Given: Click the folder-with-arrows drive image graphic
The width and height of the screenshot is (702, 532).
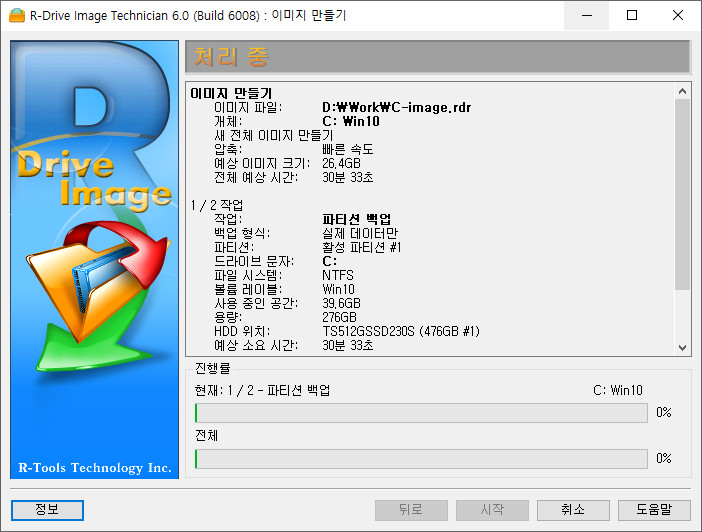Looking at the screenshot, I should click(x=96, y=296).
